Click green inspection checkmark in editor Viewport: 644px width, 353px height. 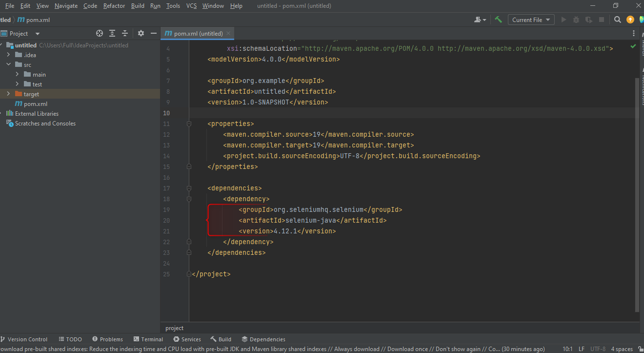coord(633,47)
